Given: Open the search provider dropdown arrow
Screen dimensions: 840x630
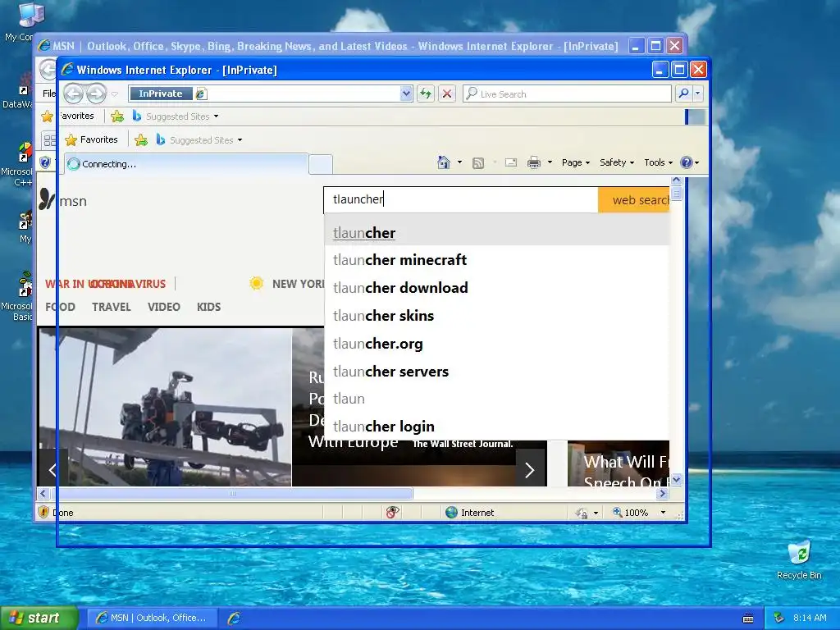Looking at the screenshot, I should (x=697, y=94).
